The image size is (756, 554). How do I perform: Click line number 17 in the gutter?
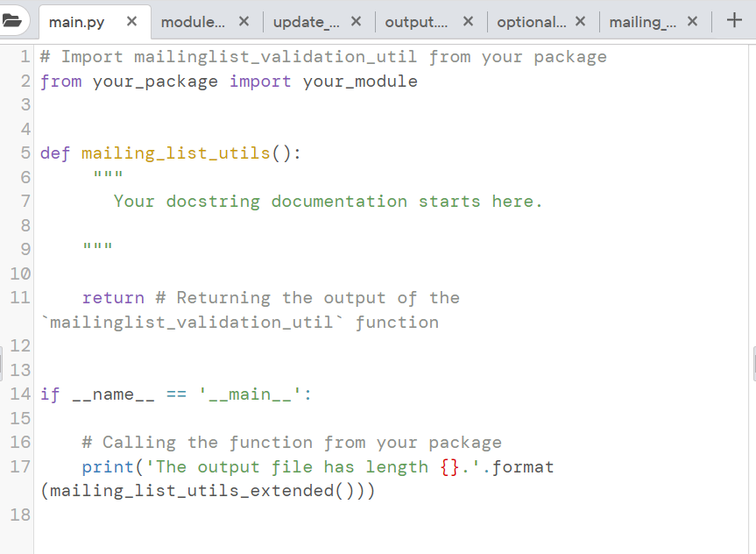click(x=20, y=466)
